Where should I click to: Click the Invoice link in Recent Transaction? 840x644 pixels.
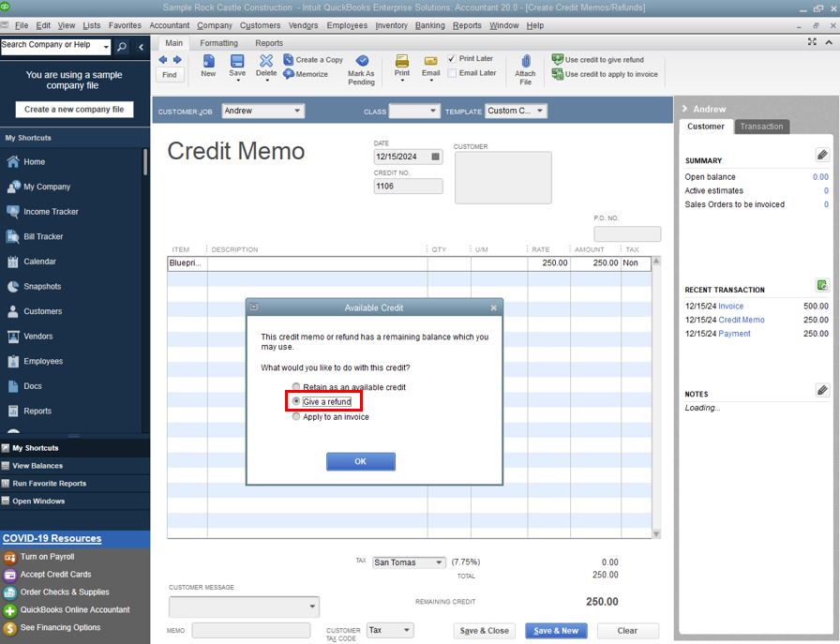pos(731,307)
